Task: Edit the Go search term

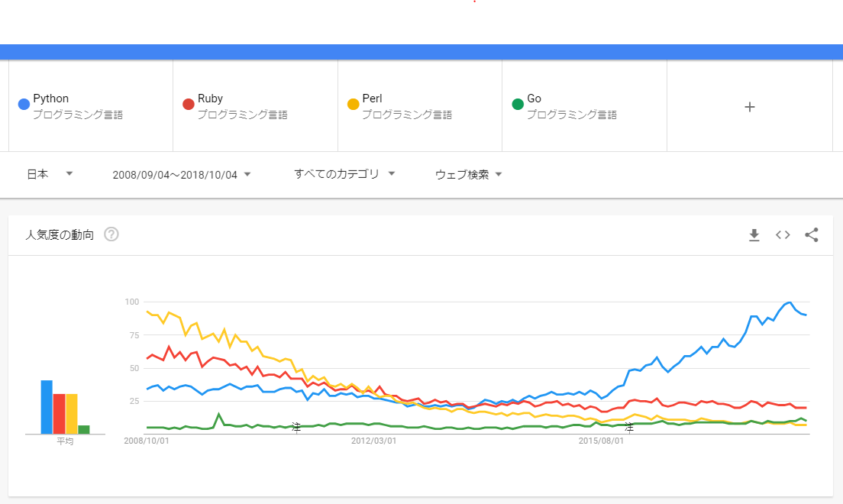Action: [584, 106]
